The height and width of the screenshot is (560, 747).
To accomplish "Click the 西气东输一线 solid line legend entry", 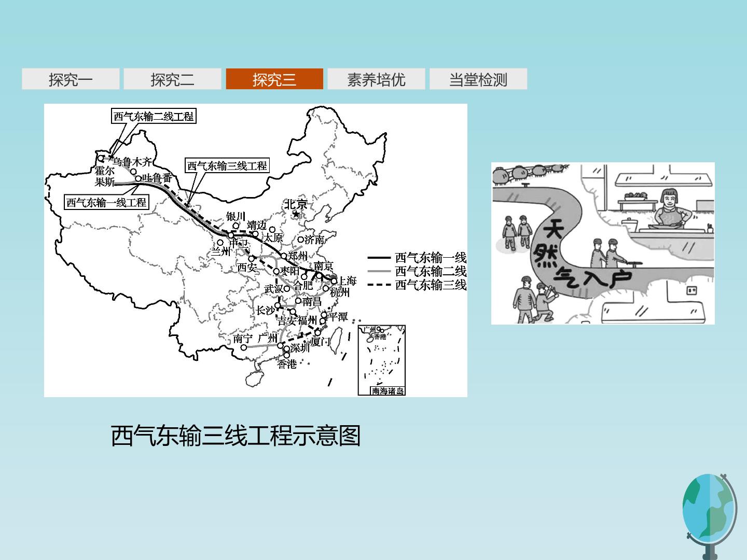I will [x=417, y=257].
